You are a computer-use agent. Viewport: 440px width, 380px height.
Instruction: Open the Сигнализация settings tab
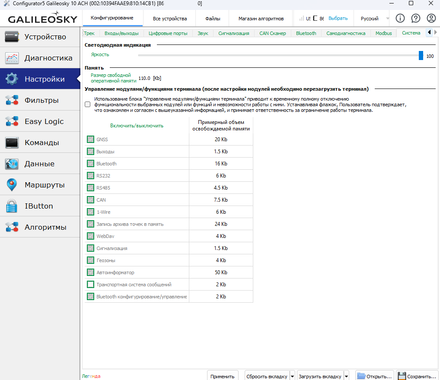tap(234, 33)
